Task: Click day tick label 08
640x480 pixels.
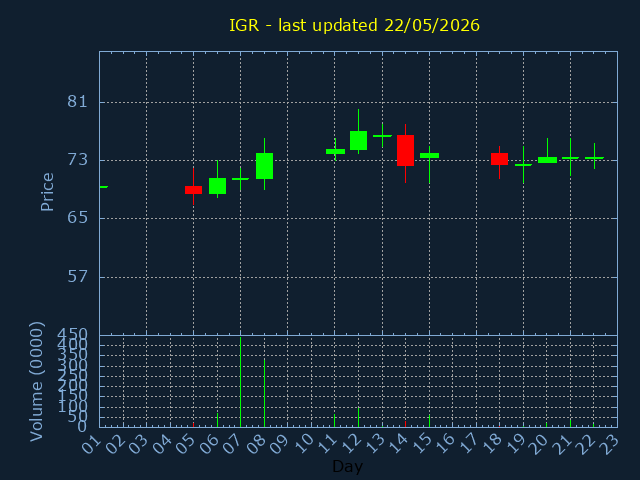Action: click(x=257, y=444)
